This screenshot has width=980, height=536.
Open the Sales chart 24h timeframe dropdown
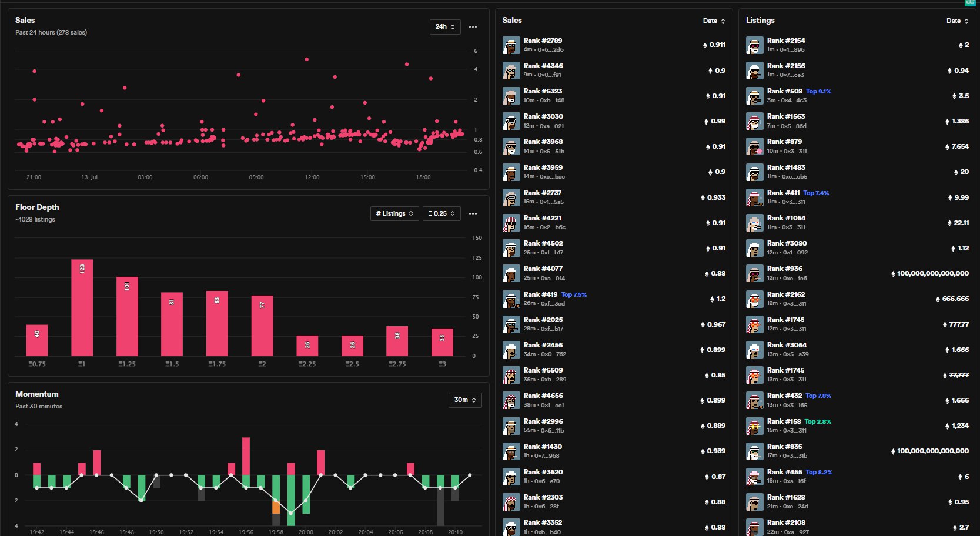point(445,27)
